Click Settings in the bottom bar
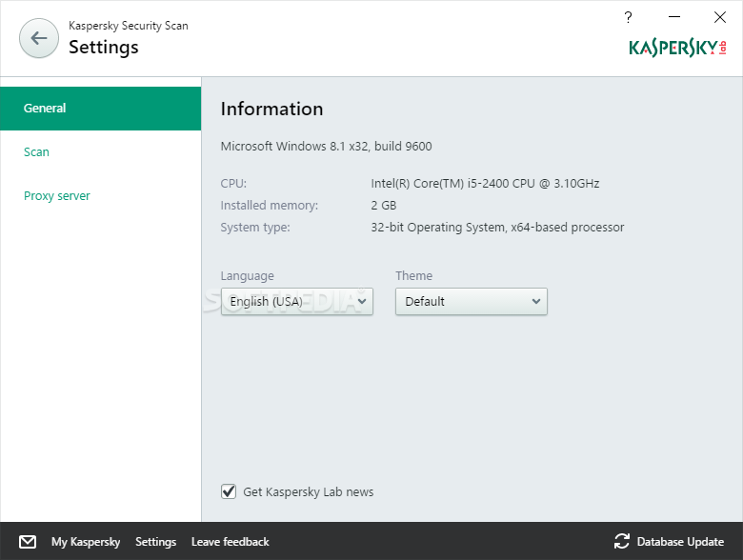 coord(156,542)
